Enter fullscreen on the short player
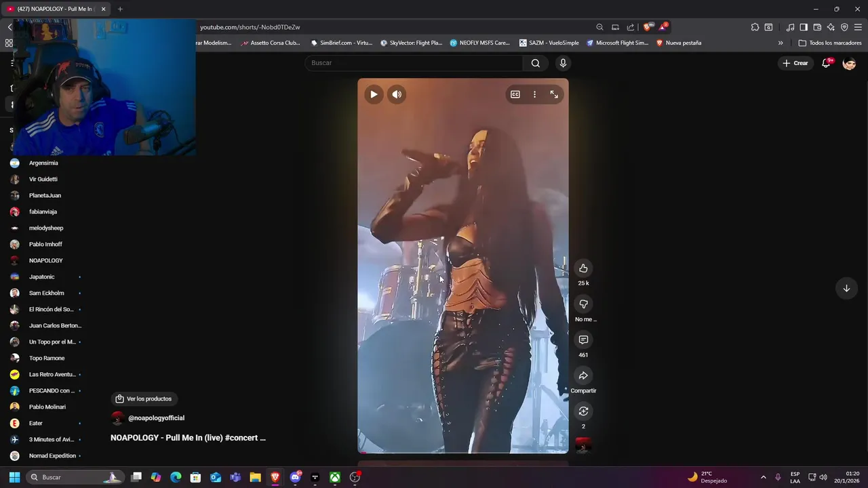868x488 pixels. pos(554,94)
